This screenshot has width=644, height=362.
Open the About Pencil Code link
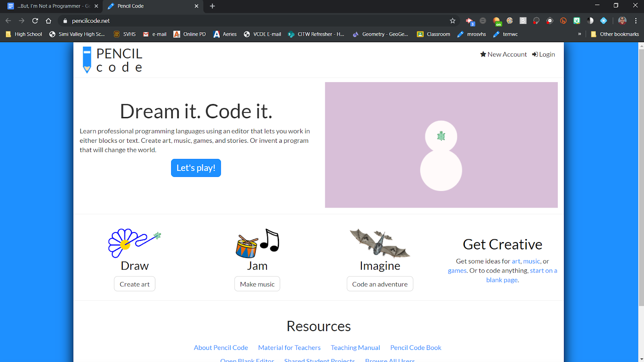point(221,348)
